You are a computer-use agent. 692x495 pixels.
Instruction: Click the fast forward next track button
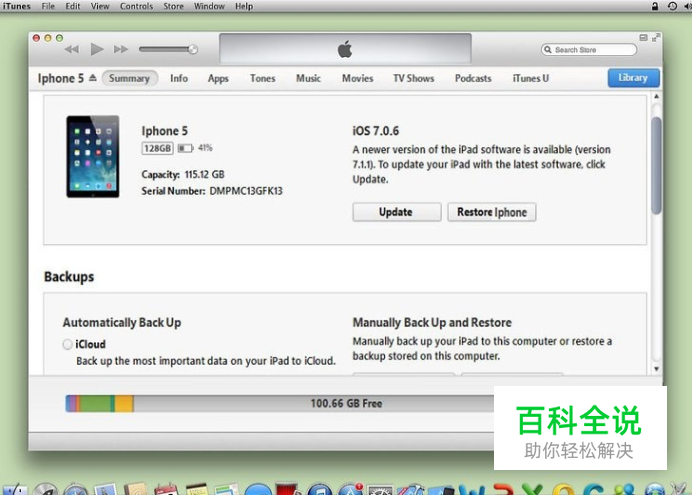pyautogui.click(x=120, y=49)
